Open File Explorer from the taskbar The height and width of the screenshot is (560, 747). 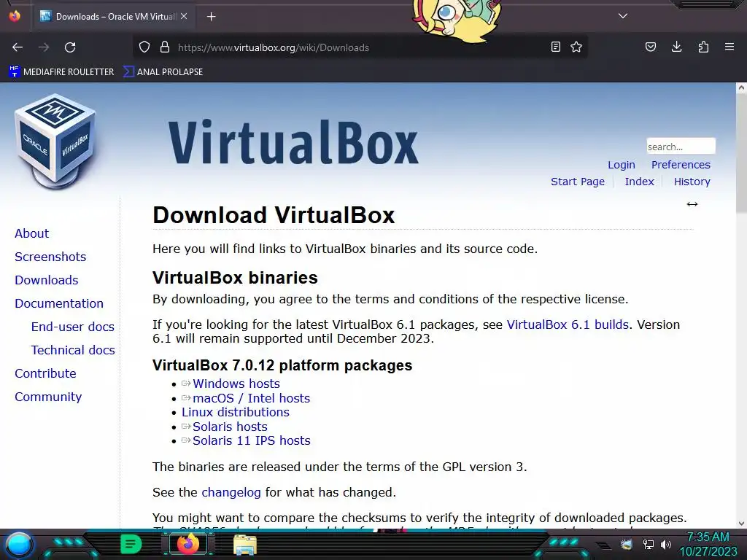point(245,545)
